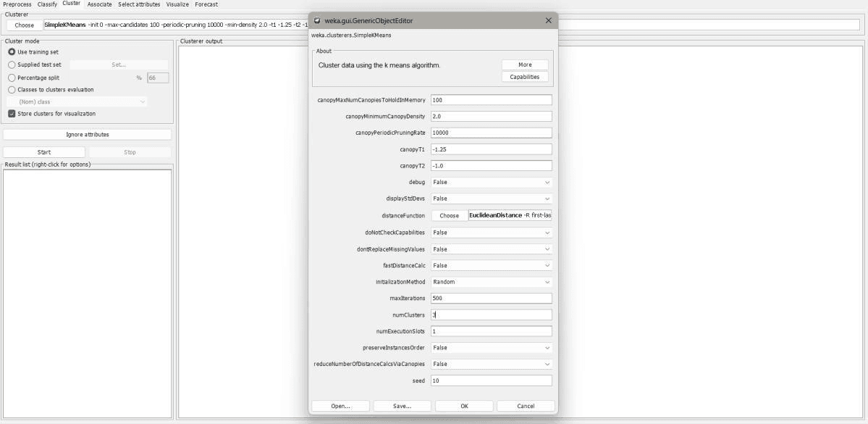Image resolution: width=868 pixels, height=424 pixels.
Task: Click the seed input field
Action: click(492, 381)
